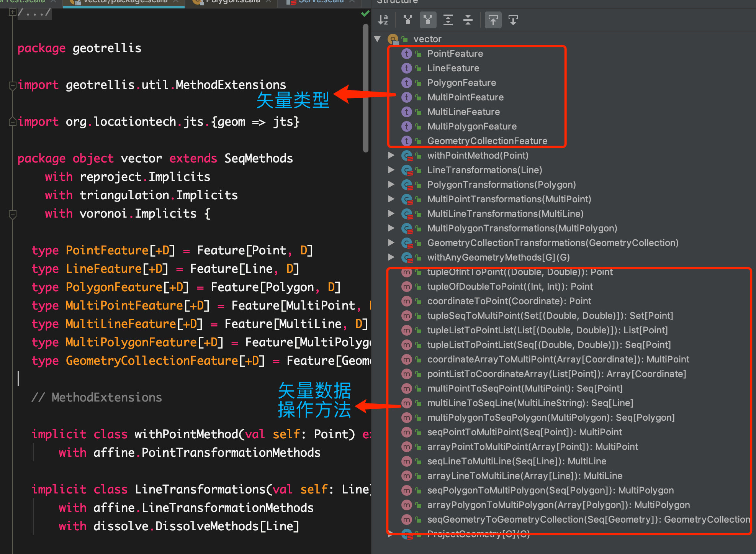Image resolution: width=756 pixels, height=554 pixels.
Task: Click class icon beside LineTransformations(Line)
Action: click(x=406, y=170)
